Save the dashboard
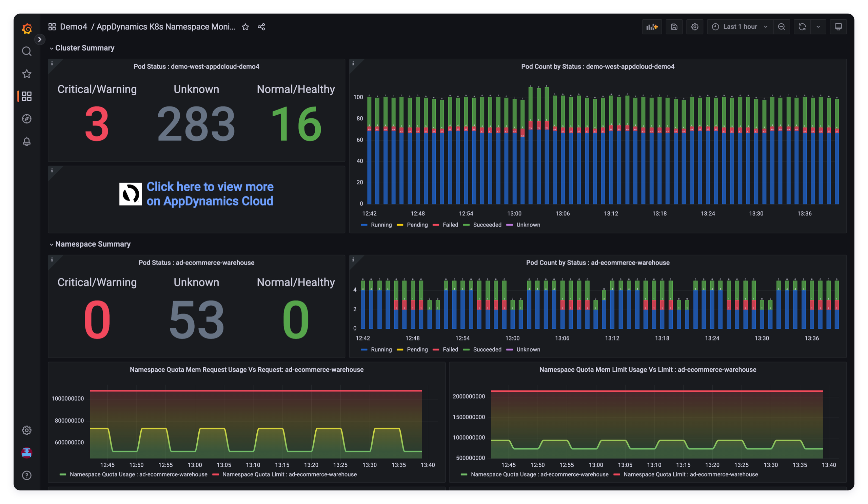Viewport: 868px width, 504px height. click(674, 26)
